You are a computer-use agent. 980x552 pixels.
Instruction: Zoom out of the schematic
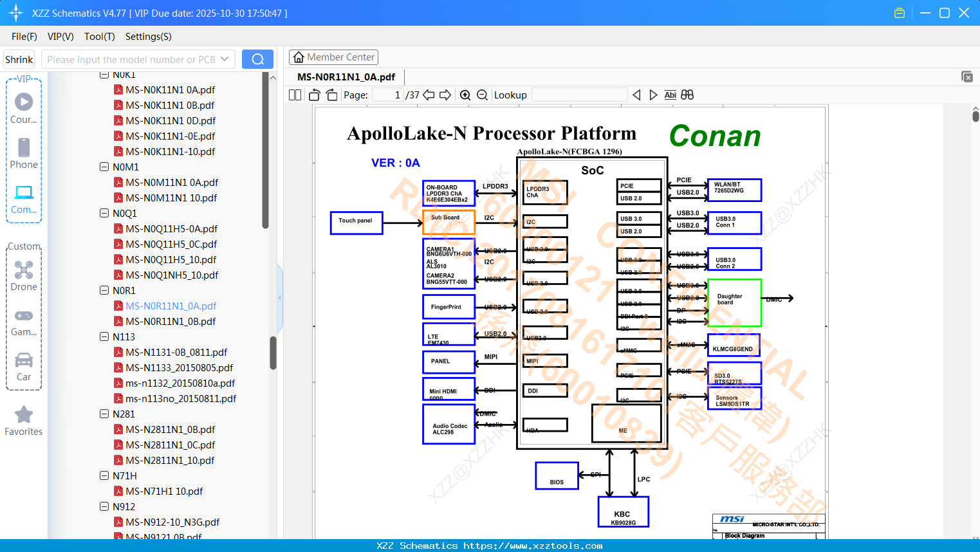point(482,95)
